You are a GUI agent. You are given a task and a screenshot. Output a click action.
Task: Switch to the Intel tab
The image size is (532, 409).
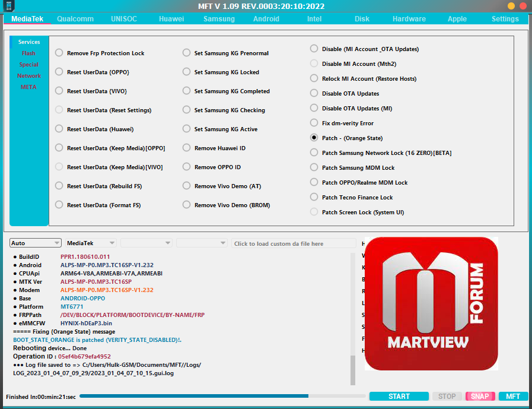(x=314, y=19)
